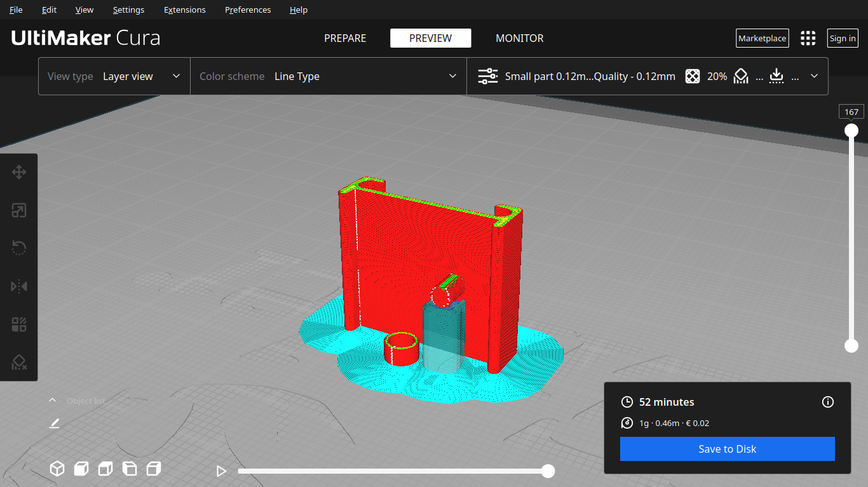Click the Sign in button
The height and width of the screenshot is (487, 868).
[x=843, y=38]
